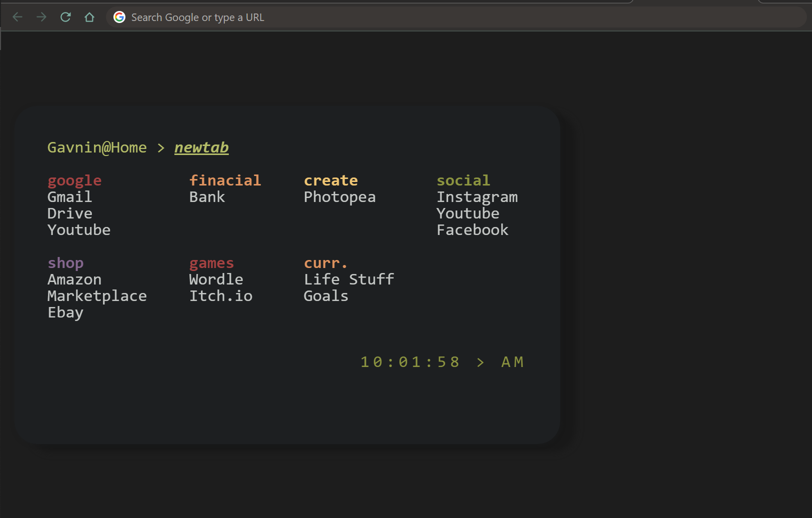Open Photopea under the create section

(x=340, y=196)
